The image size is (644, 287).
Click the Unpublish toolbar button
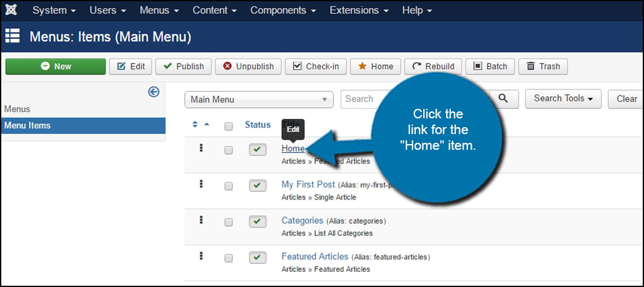point(248,67)
